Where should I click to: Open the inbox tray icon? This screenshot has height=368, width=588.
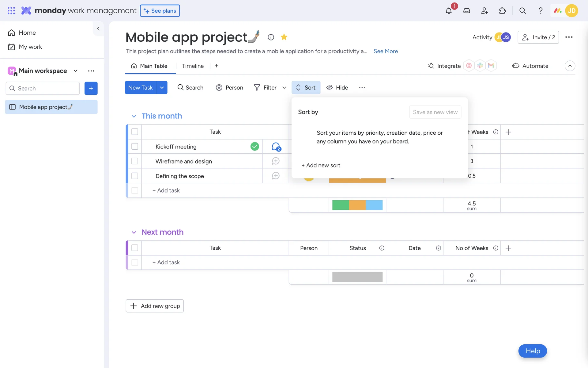tap(466, 11)
